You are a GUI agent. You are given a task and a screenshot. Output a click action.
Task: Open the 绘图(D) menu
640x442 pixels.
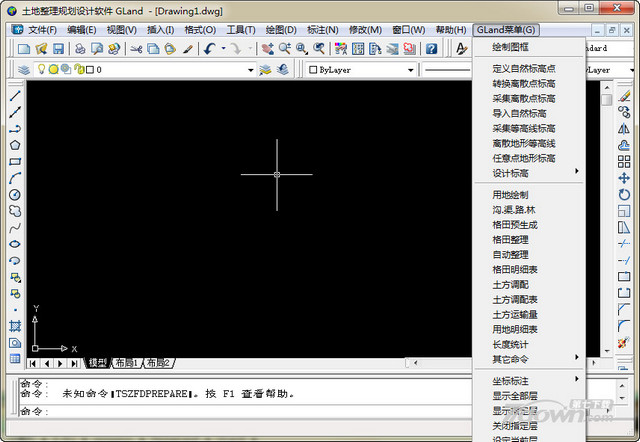coord(281,30)
